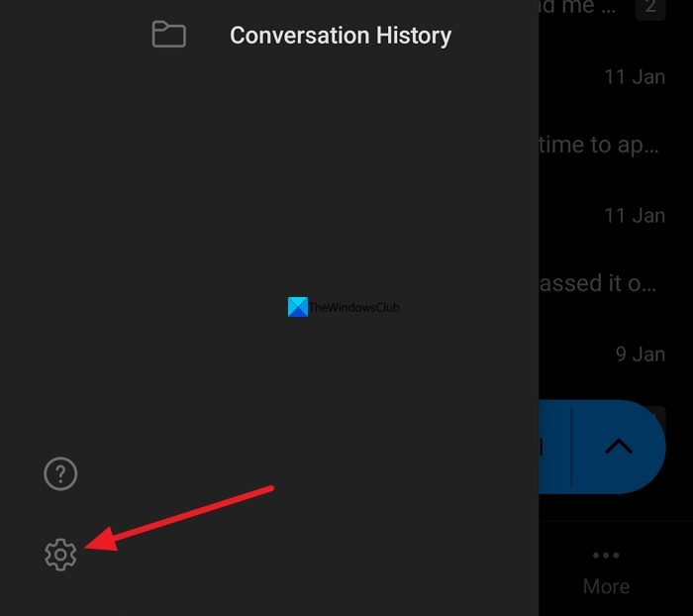Click TheWindowsClub watermark text

(x=354, y=308)
